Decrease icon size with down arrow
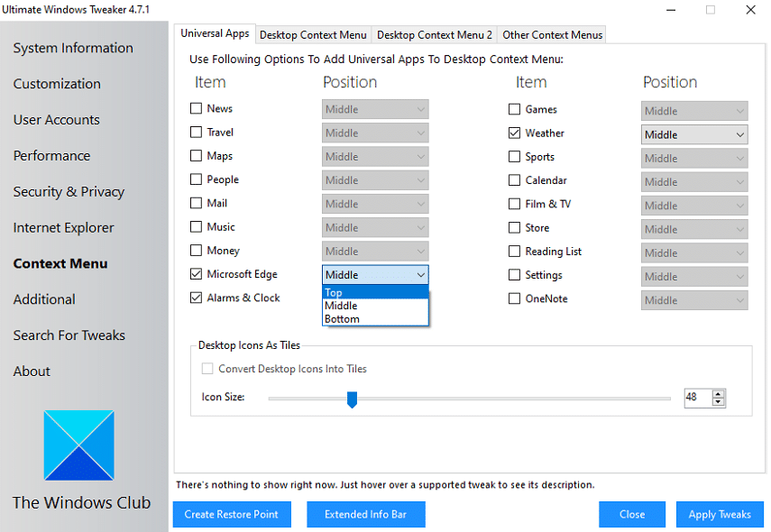 click(719, 401)
